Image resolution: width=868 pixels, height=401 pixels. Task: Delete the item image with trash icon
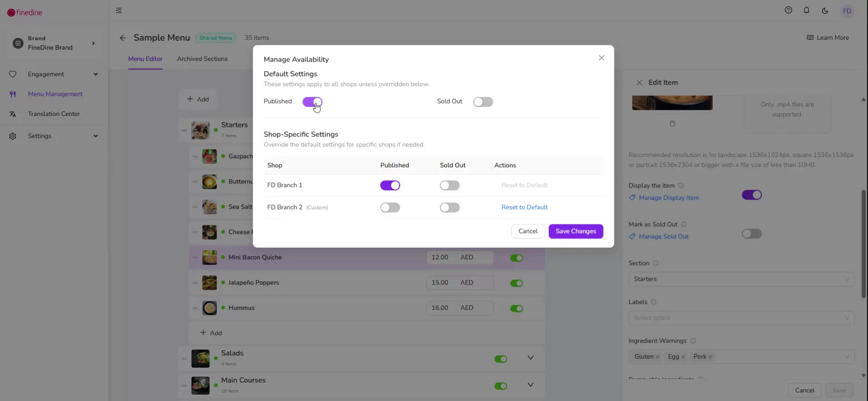point(672,124)
